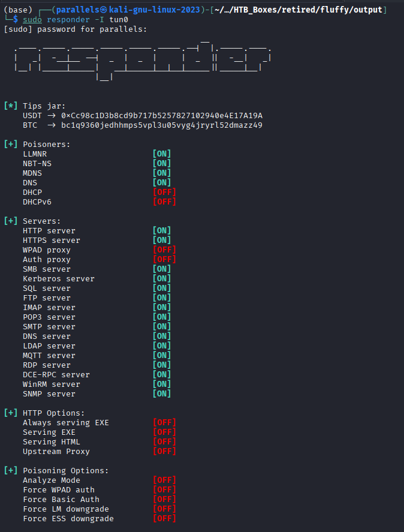
Task: Click the [OFF] indicator for WPAD proxy
Action: point(164,250)
